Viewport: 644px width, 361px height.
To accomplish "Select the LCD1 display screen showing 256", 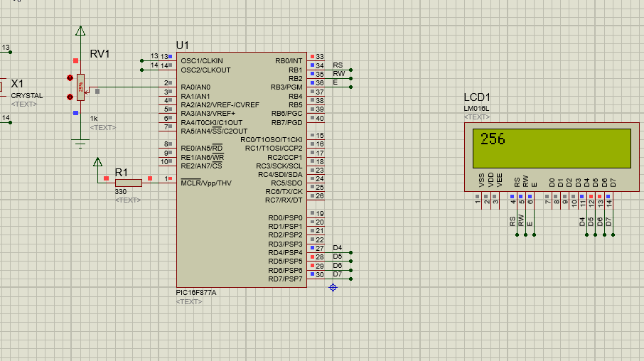I will pyautogui.click(x=552, y=149).
